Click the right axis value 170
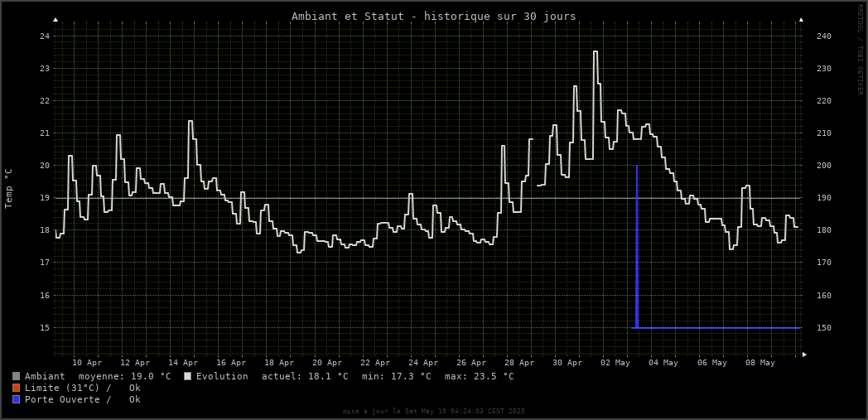This screenshot has width=868, height=420. 824,263
